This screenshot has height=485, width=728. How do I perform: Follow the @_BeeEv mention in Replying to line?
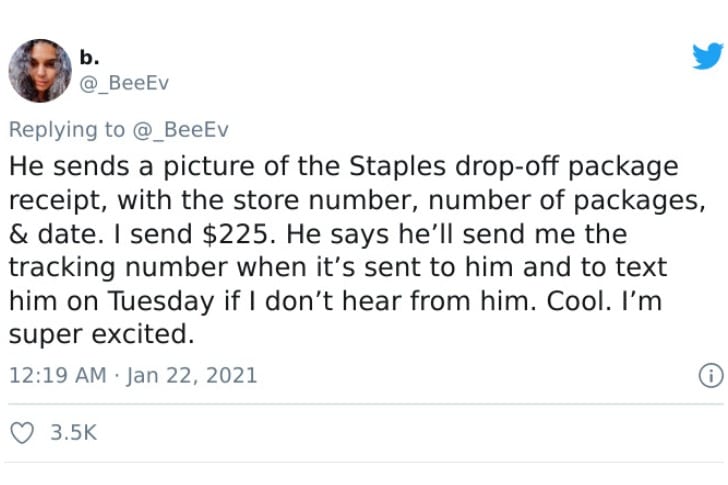point(181,129)
